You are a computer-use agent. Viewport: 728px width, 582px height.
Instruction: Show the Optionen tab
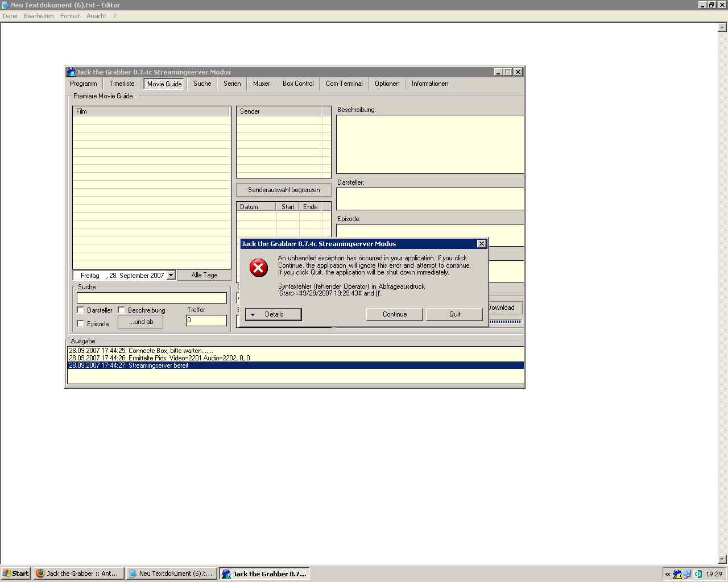pos(387,84)
